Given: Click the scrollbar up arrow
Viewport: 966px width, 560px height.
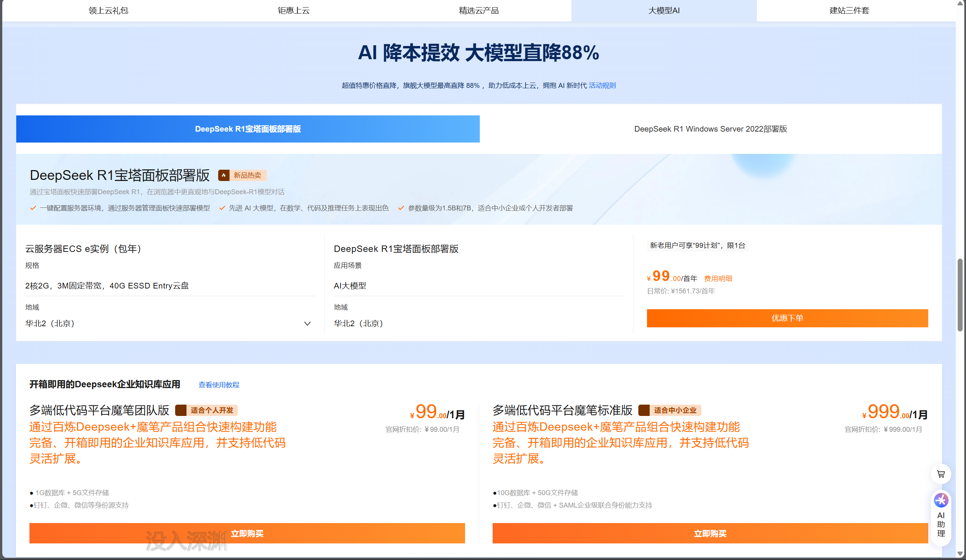Looking at the screenshot, I should point(961,4).
